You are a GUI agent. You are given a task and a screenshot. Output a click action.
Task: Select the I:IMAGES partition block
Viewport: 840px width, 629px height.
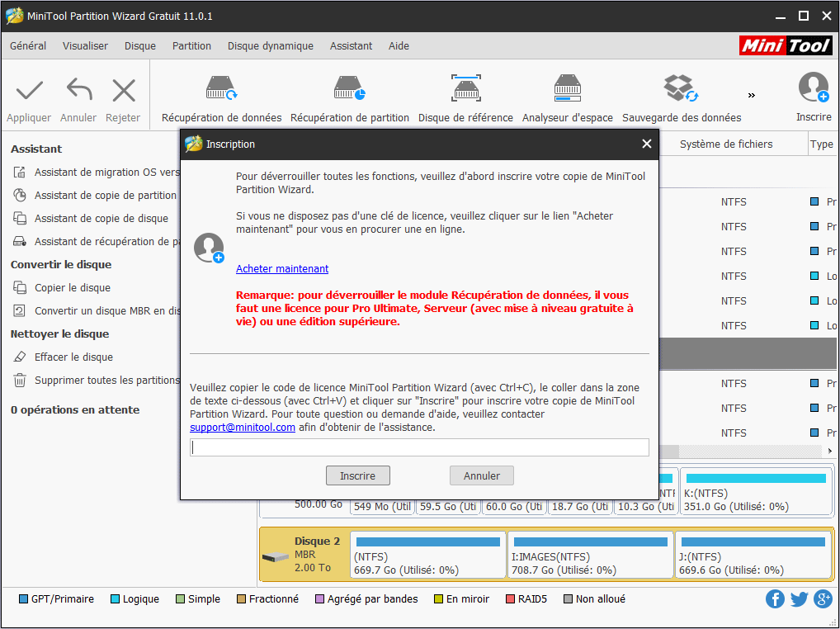point(590,555)
